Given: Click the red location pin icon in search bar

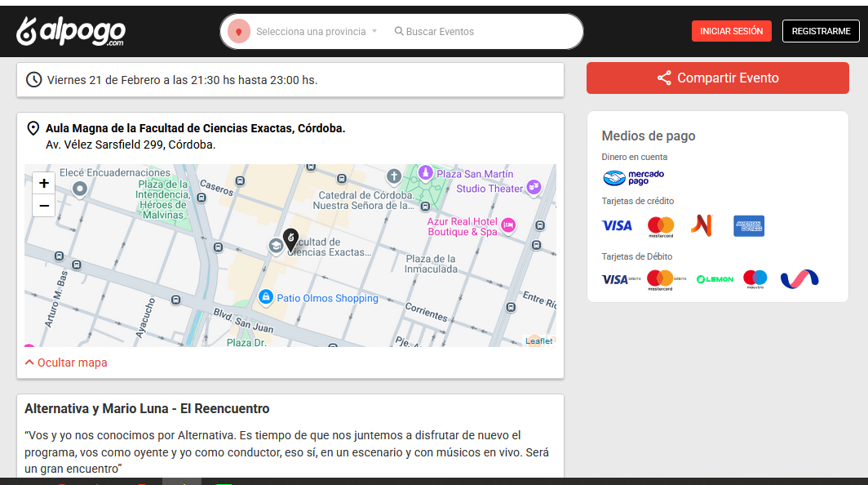Looking at the screenshot, I should coord(239,32).
